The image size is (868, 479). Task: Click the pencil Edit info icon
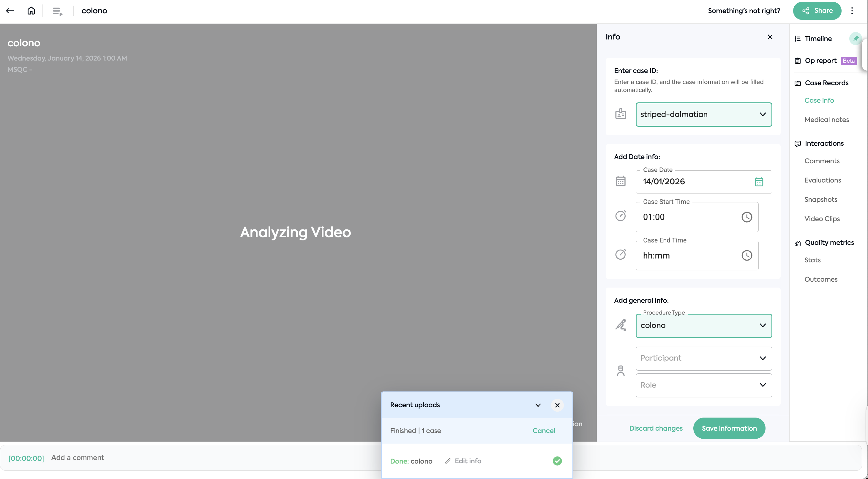pyautogui.click(x=447, y=461)
